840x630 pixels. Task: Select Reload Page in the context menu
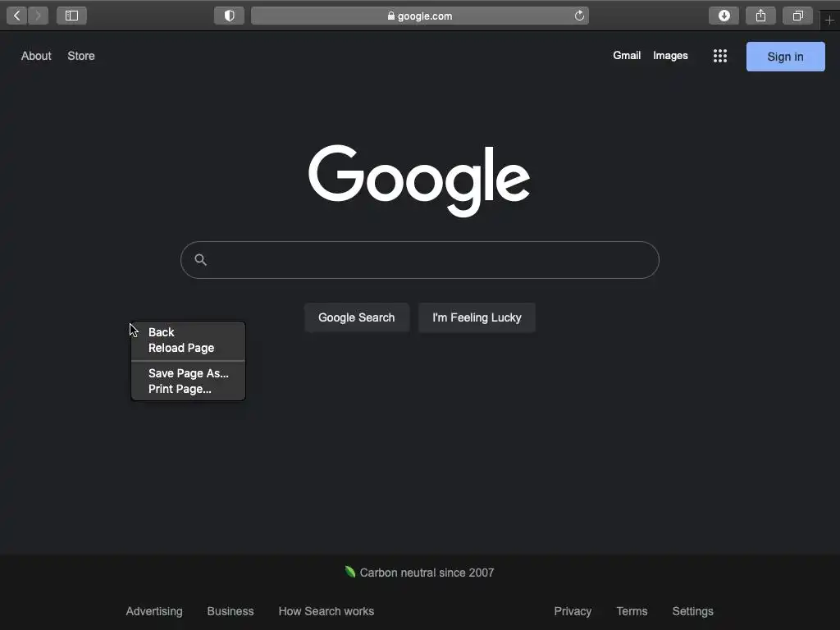coord(188,348)
